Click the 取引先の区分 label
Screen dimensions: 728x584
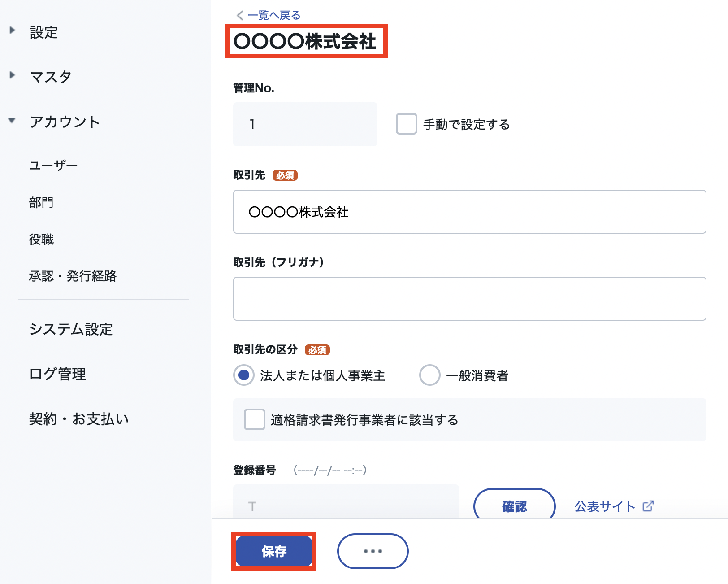pos(265,349)
